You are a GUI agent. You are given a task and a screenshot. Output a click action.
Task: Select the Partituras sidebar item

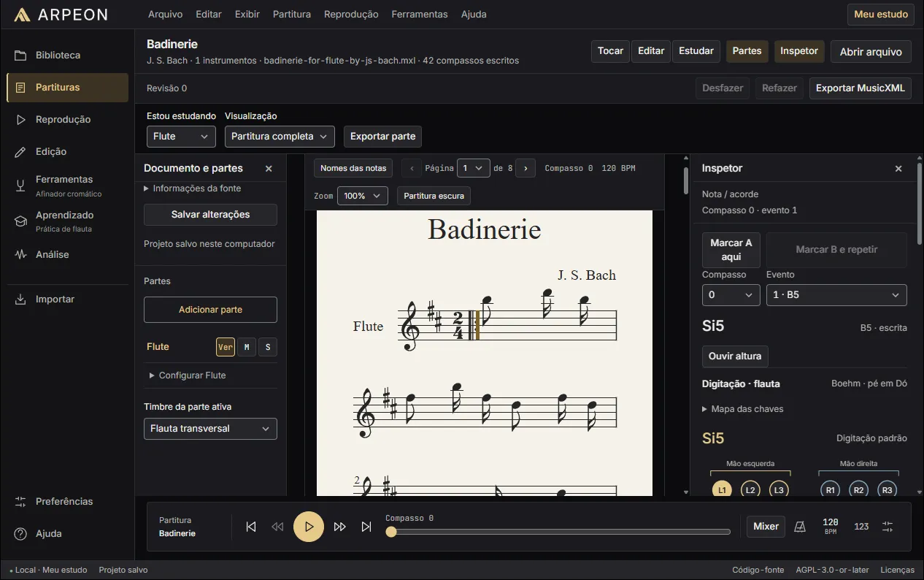click(x=67, y=88)
